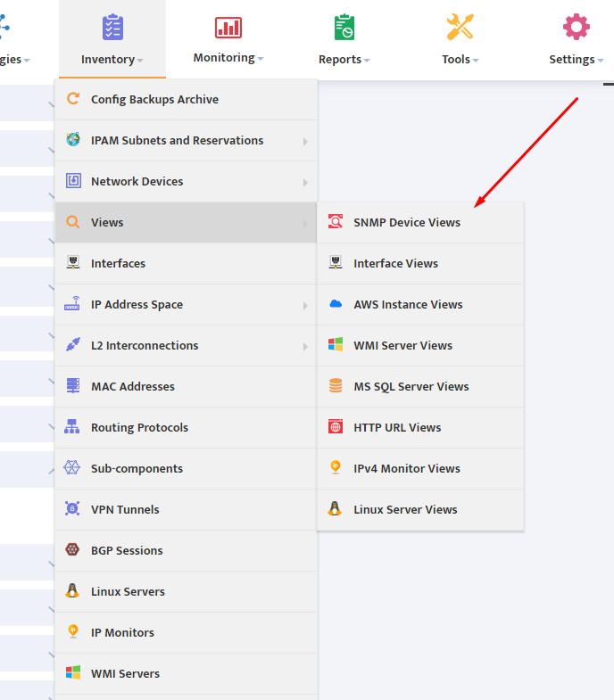The width and height of the screenshot is (614, 700).
Task: Click the Linux Servers penguin icon
Action: click(x=72, y=590)
